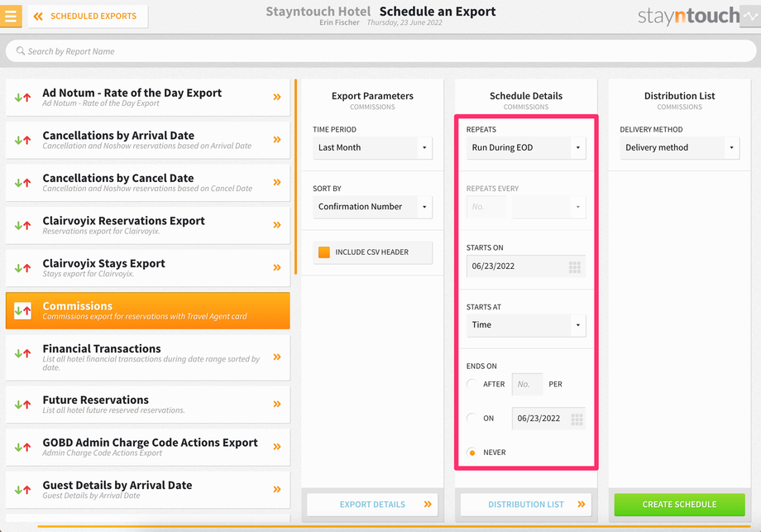
Task: Click double chevron on Cancellations by Cancel Date
Action: 277,183
